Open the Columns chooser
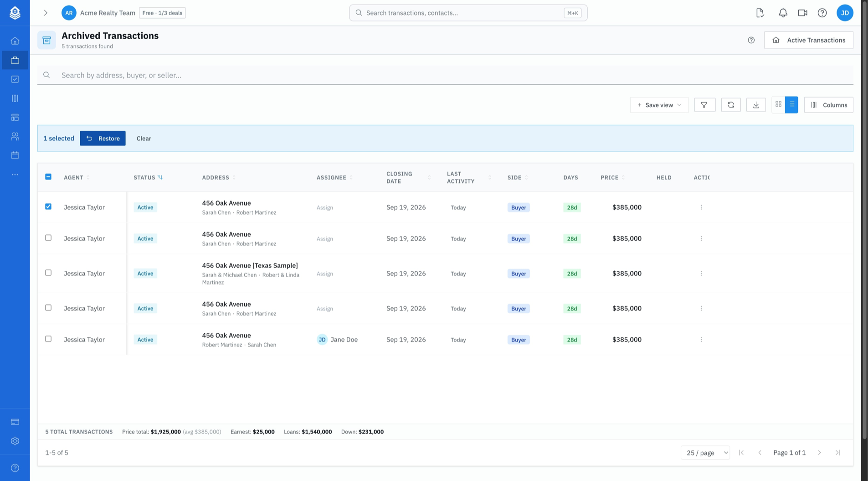 pyautogui.click(x=828, y=105)
